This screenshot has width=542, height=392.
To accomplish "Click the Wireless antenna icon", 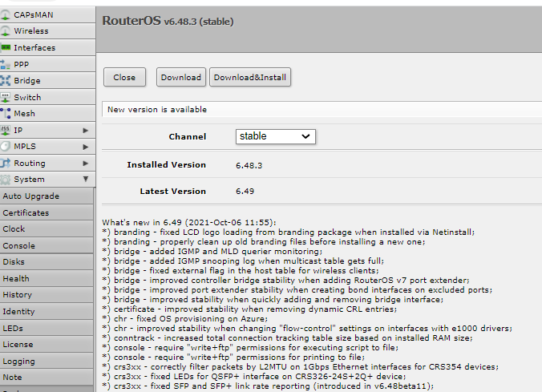I will point(5,31).
